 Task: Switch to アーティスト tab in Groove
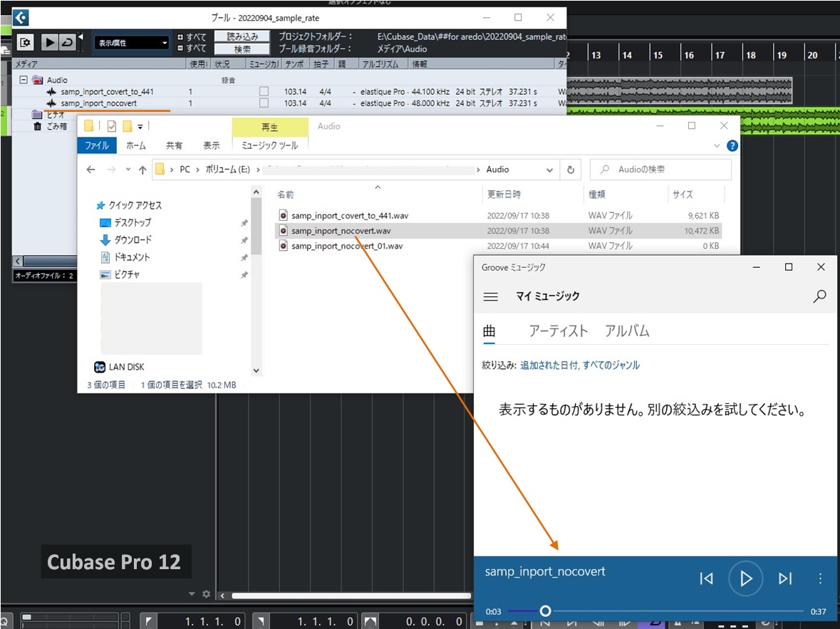pos(558,331)
